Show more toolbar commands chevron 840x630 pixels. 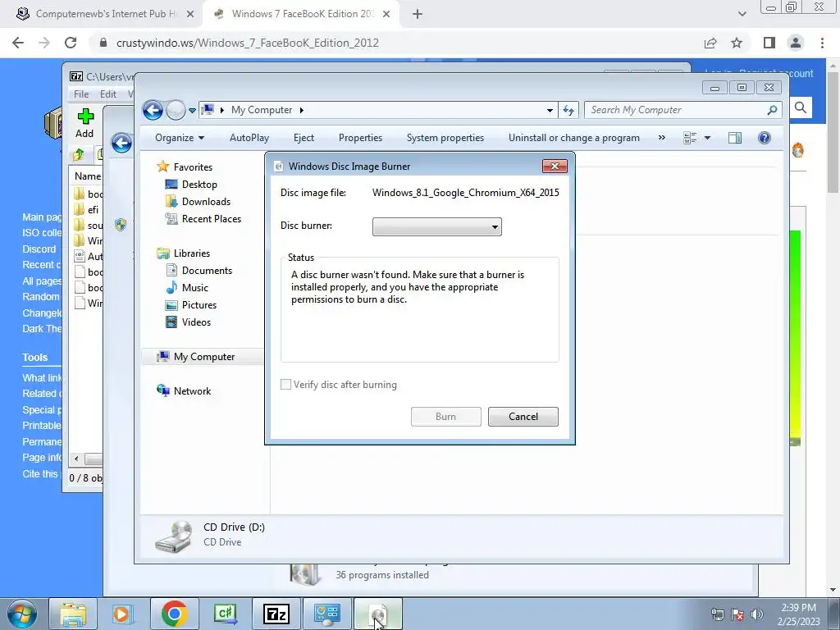click(x=662, y=138)
